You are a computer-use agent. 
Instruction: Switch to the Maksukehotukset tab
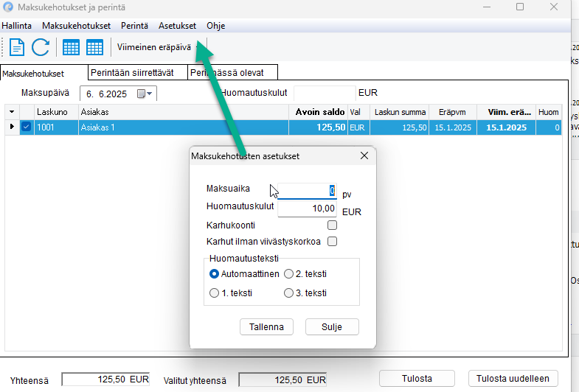(x=44, y=73)
